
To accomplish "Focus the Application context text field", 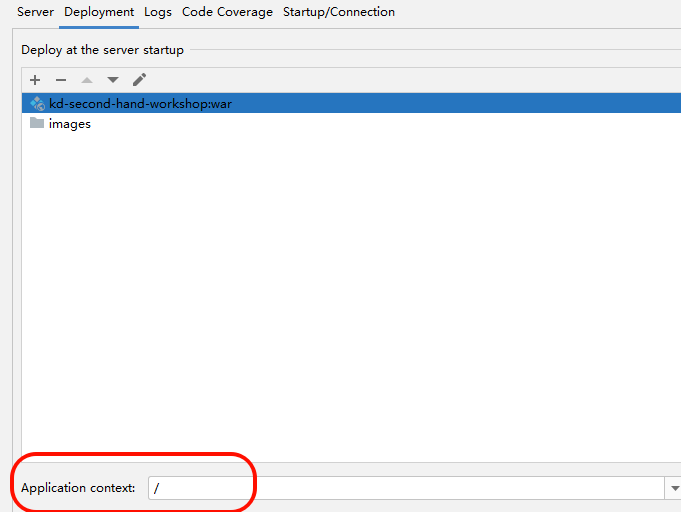I will [400, 488].
